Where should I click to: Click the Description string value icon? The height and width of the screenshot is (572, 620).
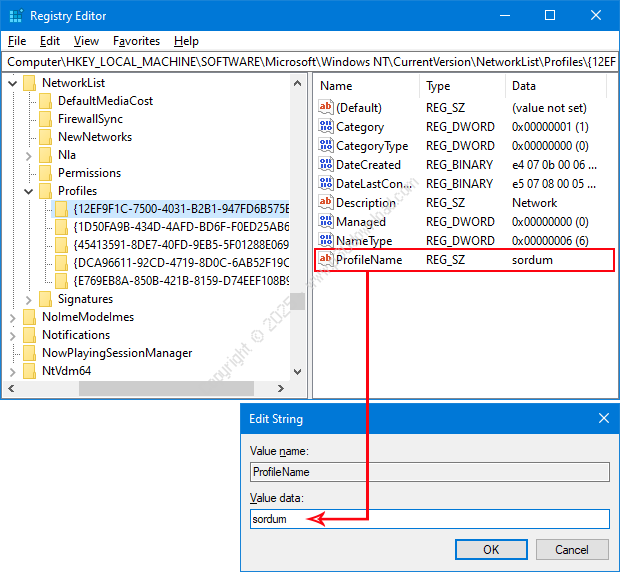click(325, 203)
